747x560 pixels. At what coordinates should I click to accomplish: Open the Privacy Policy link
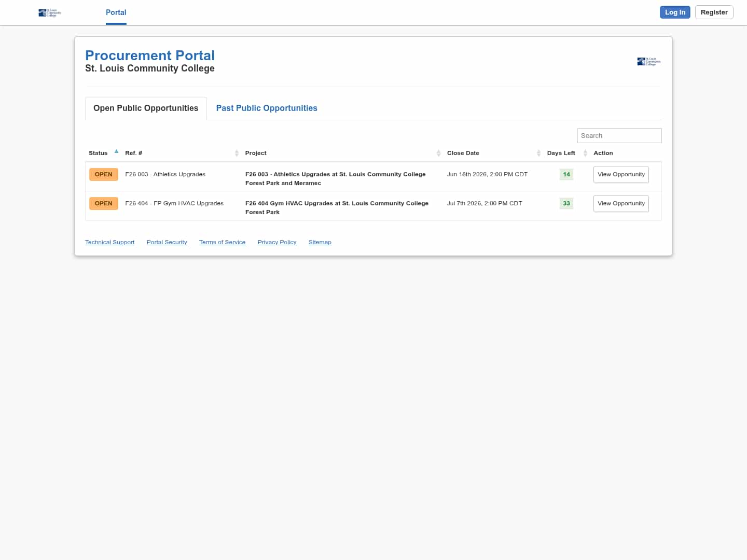tap(277, 242)
